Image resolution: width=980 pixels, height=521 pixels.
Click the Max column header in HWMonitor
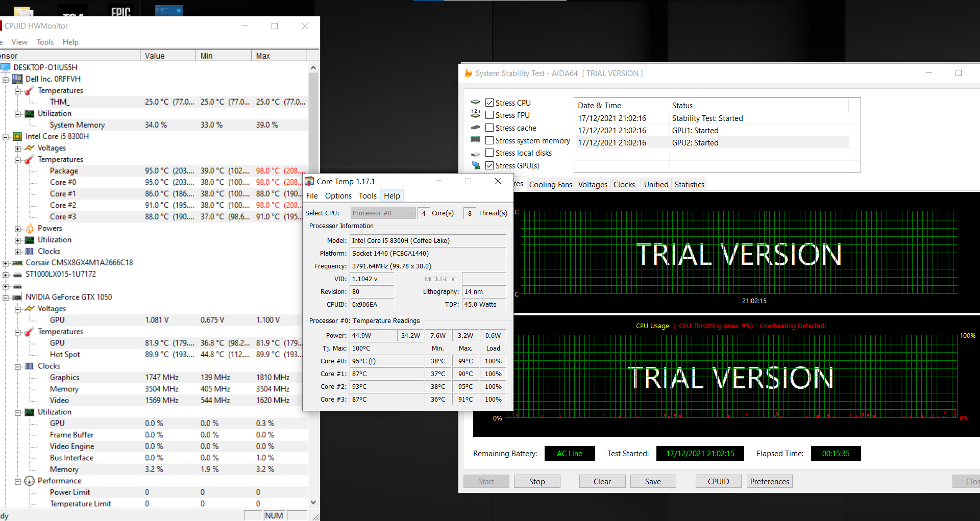(x=279, y=56)
